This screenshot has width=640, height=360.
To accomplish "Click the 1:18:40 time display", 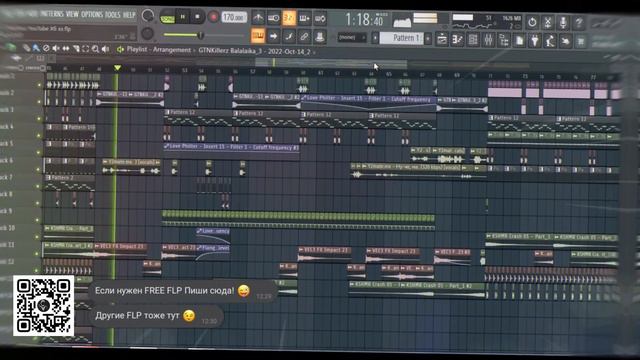I will [364, 20].
